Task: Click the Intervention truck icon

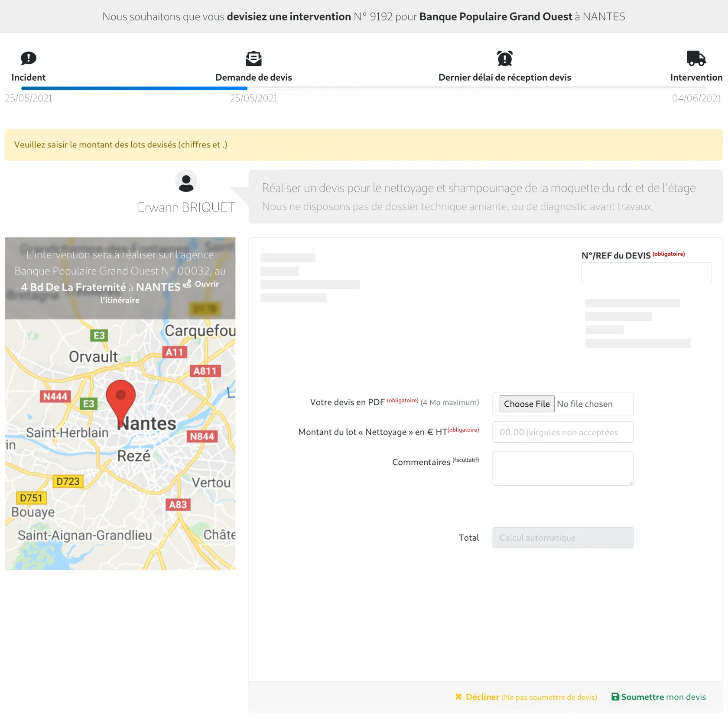Action: pos(696,58)
